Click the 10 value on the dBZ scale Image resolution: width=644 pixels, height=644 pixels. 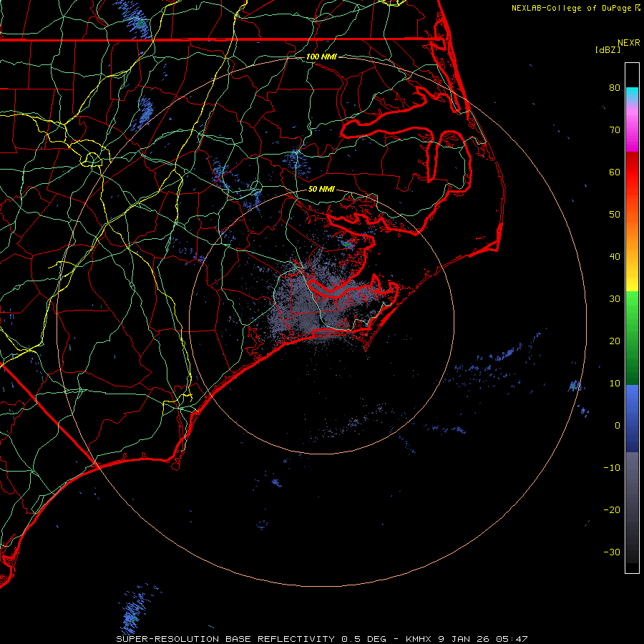pos(615,384)
